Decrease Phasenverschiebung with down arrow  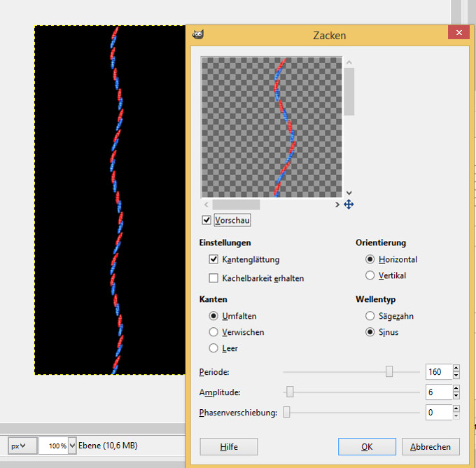(x=456, y=416)
